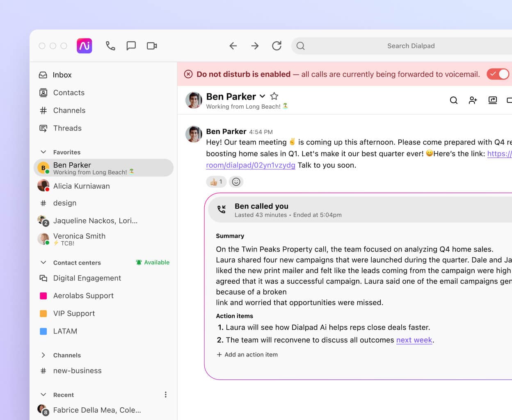This screenshot has height=420, width=512.
Task: Click the next week link
Action: pyautogui.click(x=414, y=340)
